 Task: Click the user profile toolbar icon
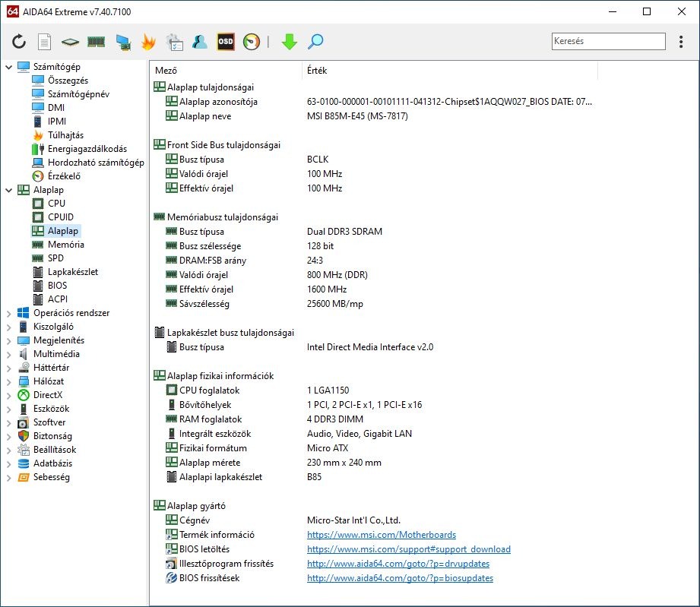[x=200, y=42]
